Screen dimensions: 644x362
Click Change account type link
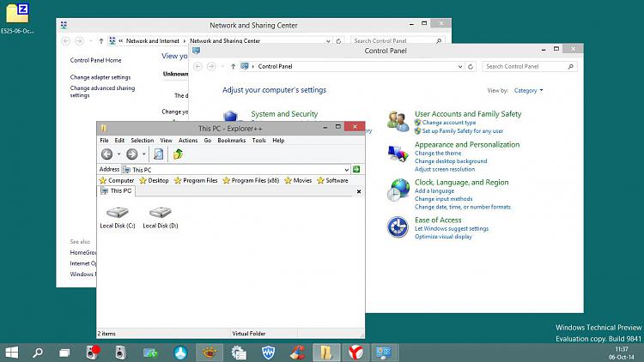click(x=449, y=123)
